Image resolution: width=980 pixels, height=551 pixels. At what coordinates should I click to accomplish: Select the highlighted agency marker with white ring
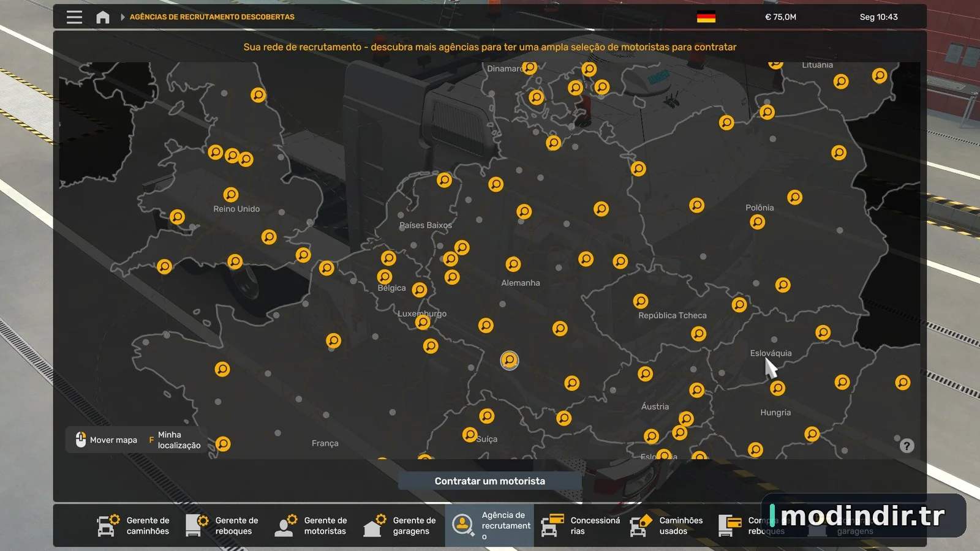[510, 360]
